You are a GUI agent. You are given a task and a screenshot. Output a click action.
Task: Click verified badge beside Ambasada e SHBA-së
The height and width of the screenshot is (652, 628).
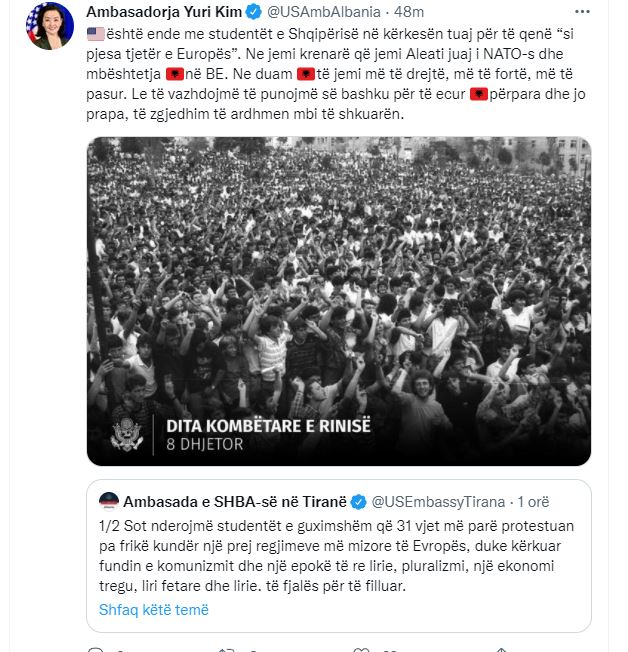(361, 499)
